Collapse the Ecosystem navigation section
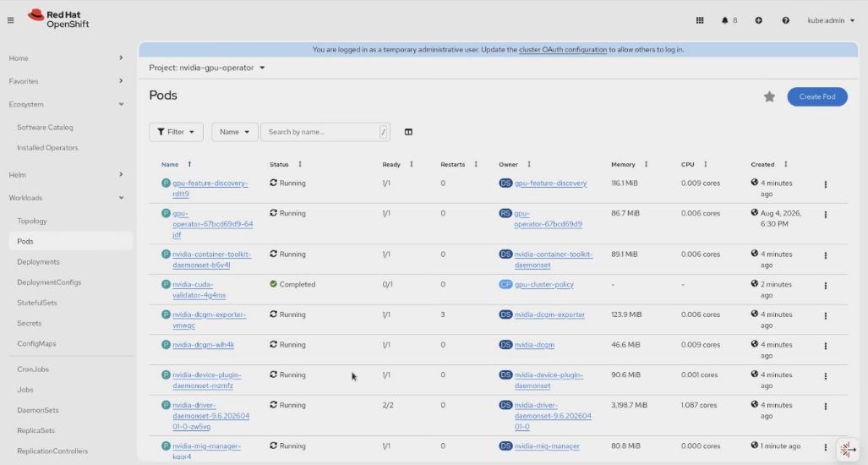The image size is (868, 465). click(x=66, y=104)
